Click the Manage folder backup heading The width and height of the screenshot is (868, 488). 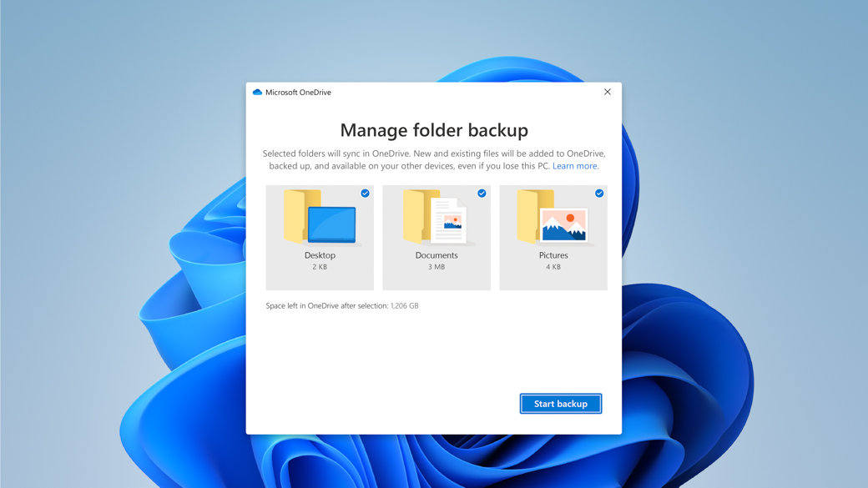click(434, 130)
